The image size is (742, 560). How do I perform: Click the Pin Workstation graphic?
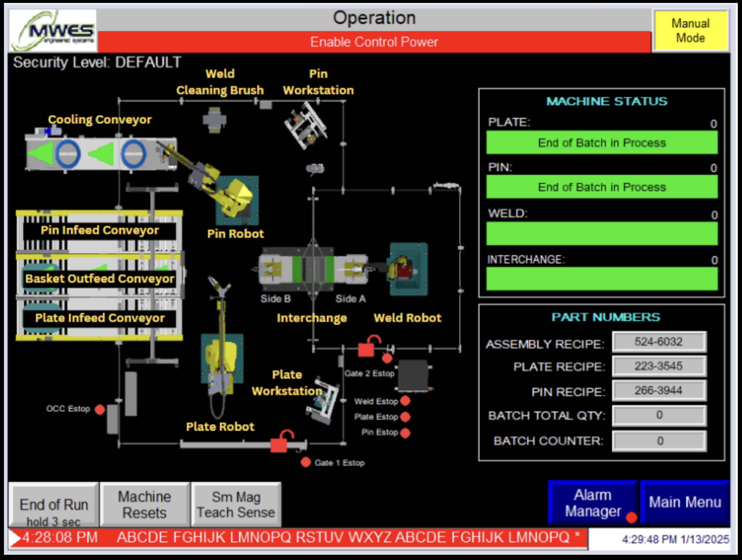click(305, 126)
